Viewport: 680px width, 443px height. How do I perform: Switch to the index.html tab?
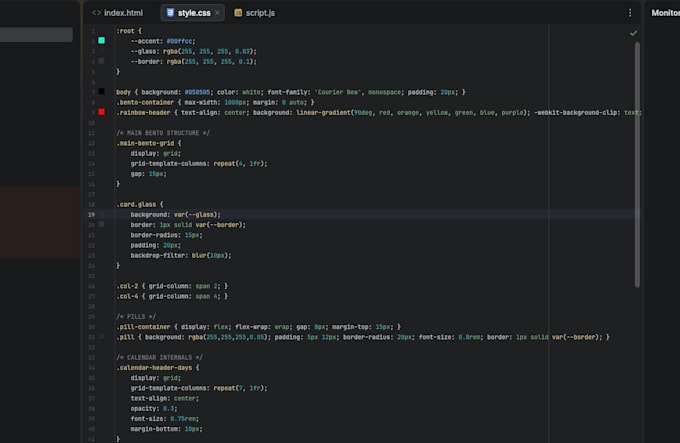point(118,13)
